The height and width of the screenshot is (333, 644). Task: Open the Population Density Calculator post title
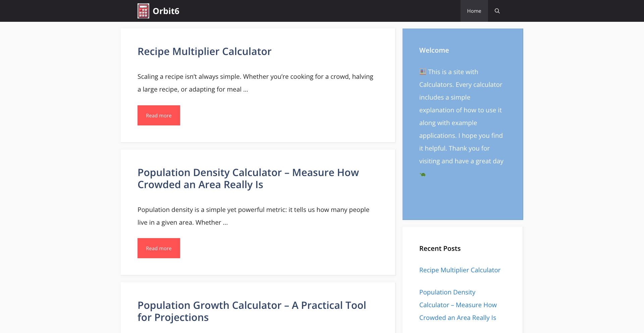(248, 178)
